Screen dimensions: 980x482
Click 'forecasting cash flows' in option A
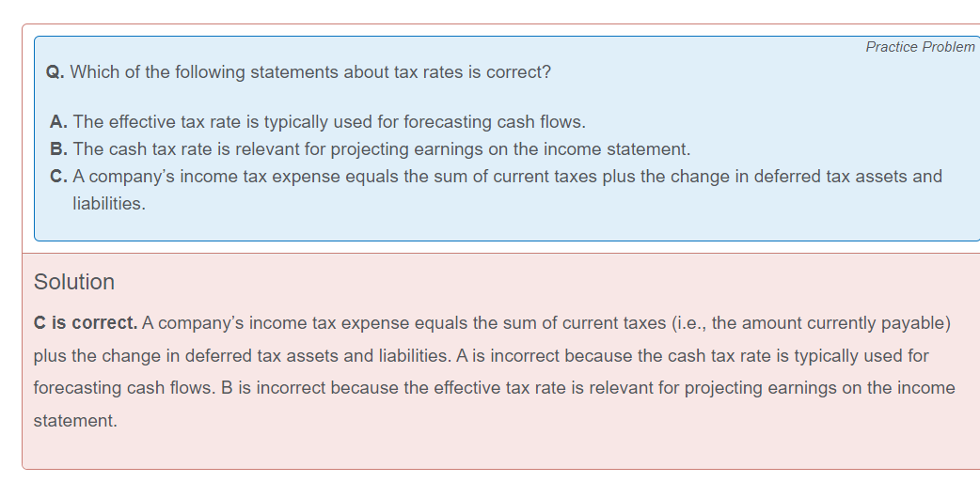(x=495, y=122)
